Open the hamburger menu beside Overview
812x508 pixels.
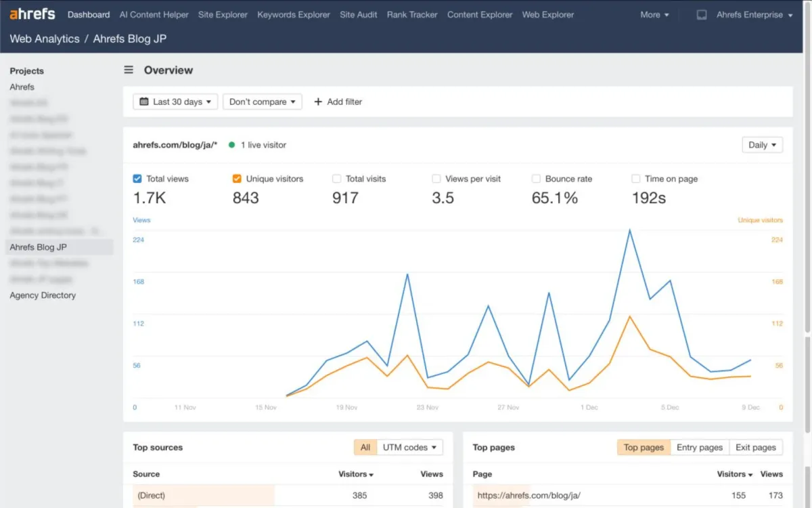point(128,69)
